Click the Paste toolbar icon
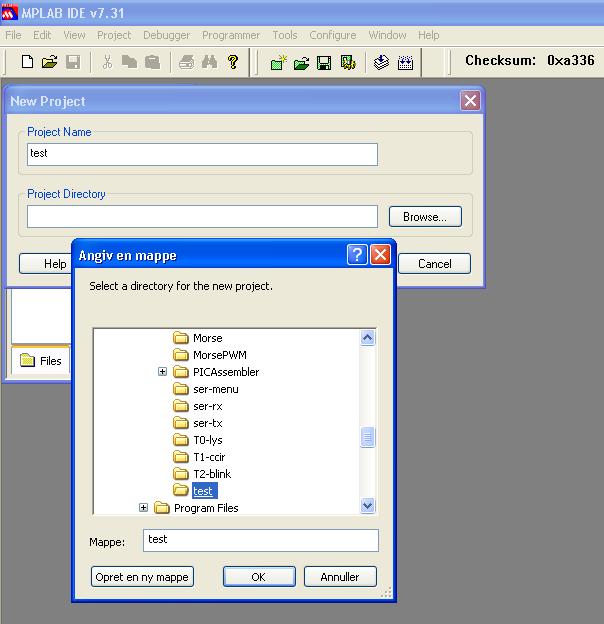The width and height of the screenshot is (604, 624). click(152, 62)
